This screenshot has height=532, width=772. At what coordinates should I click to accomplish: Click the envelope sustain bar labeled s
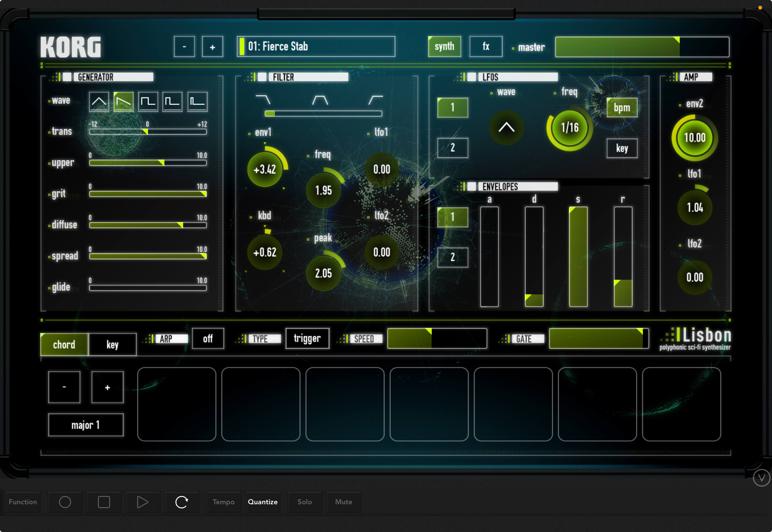[x=578, y=257]
